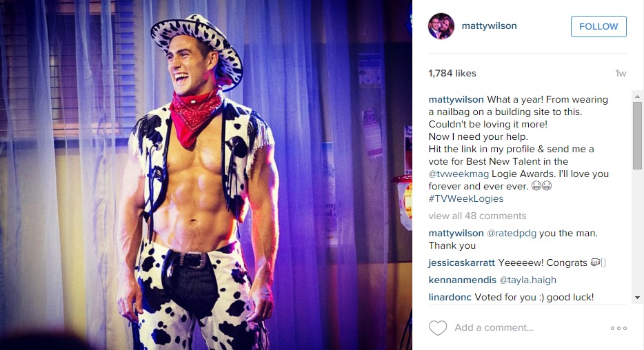Image resolution: width=644 pixels, height=350 pixels.
Task: Open linardonc commenter profile
Action: [450, 297]
